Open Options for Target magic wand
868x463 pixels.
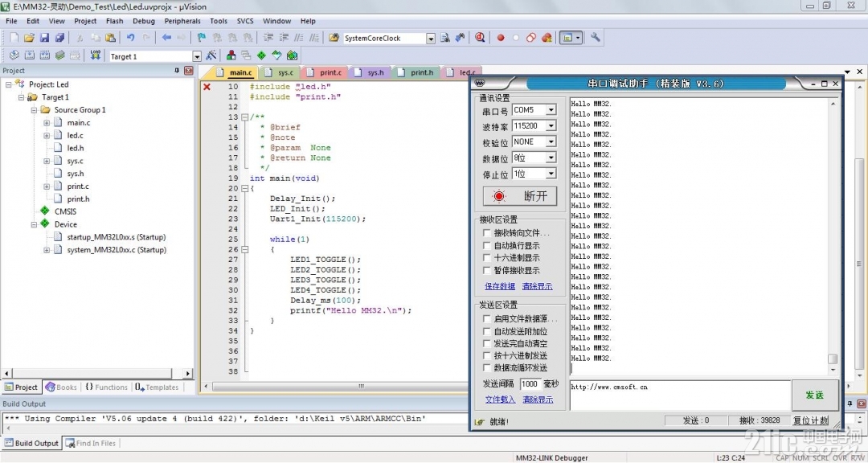point(211,55)
